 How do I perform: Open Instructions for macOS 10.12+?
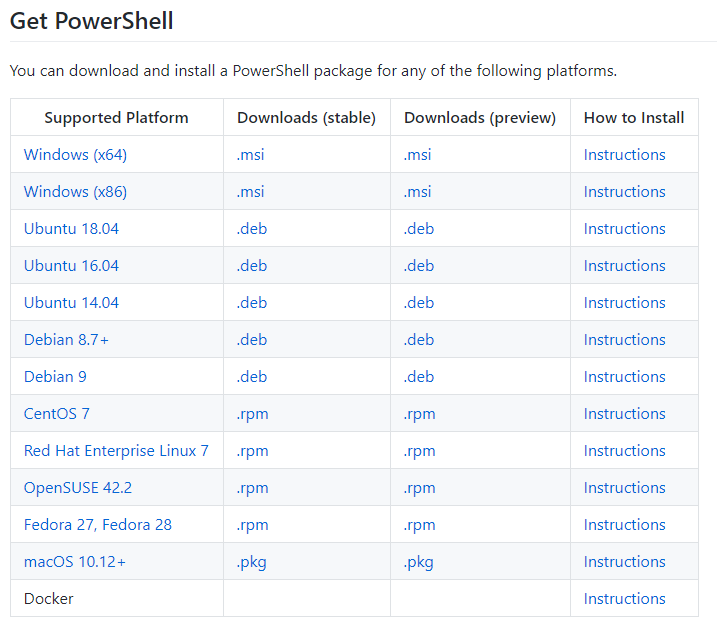(x=625, y=562)
